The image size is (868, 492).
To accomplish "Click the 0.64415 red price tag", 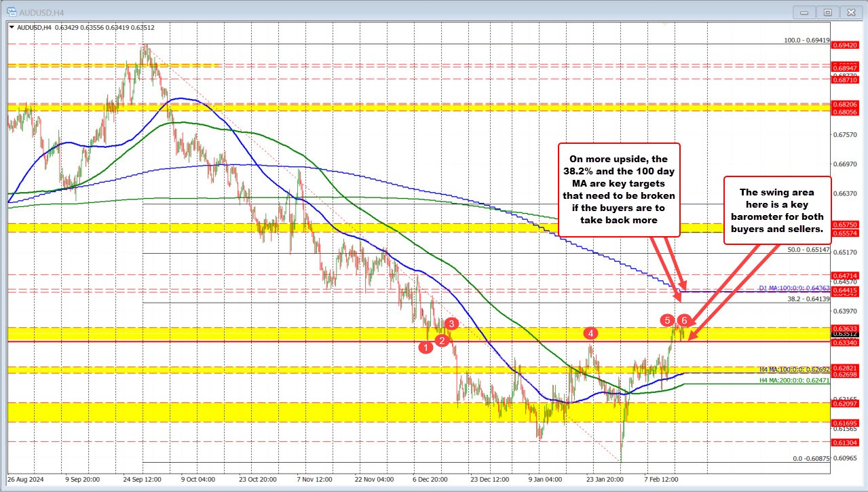I will 846,290.
